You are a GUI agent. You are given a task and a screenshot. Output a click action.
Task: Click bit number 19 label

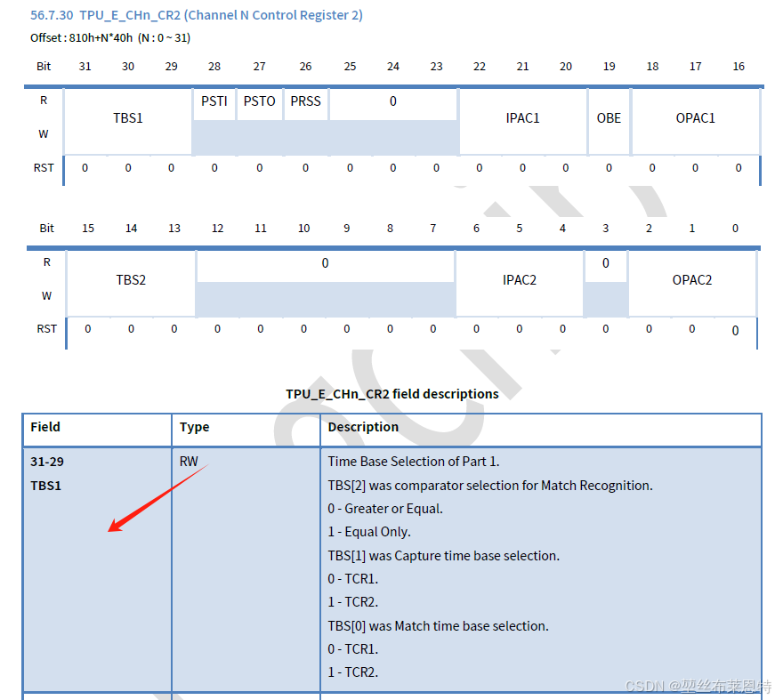pos(609,67)
